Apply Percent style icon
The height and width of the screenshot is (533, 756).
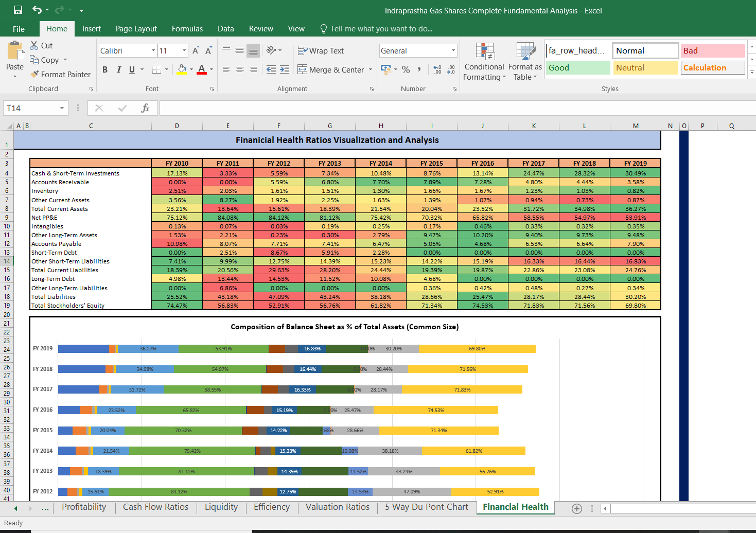406,69
